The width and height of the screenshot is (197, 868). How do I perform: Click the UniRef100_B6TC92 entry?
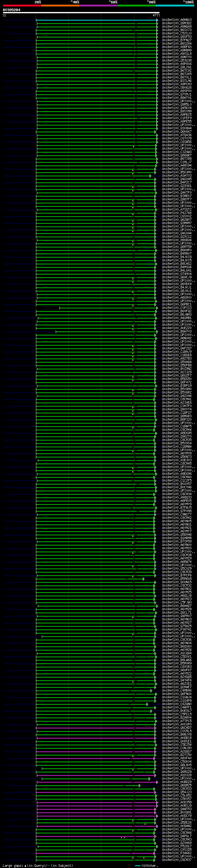tap(177, 71)
